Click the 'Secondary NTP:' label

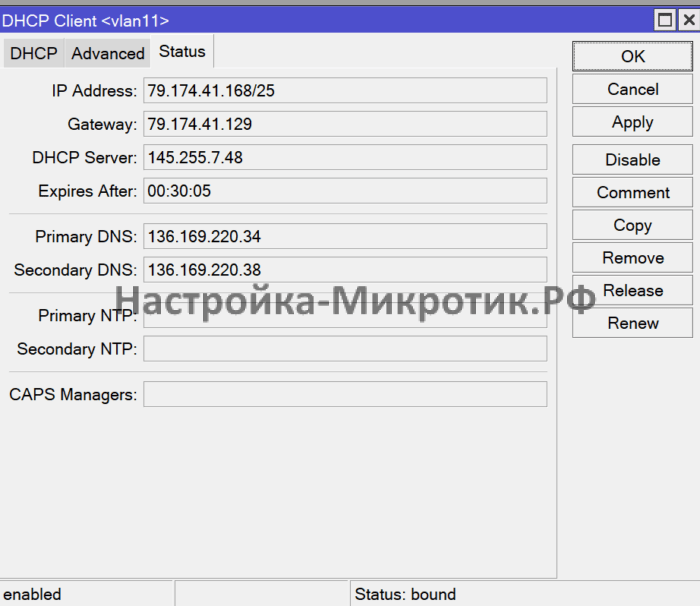coord(77,349)
